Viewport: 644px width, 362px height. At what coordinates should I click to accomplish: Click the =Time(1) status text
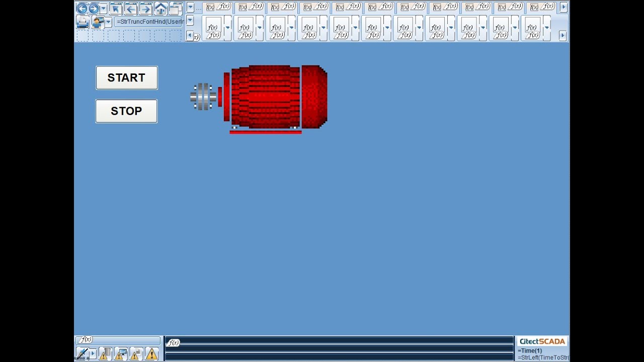pos(530,351)
